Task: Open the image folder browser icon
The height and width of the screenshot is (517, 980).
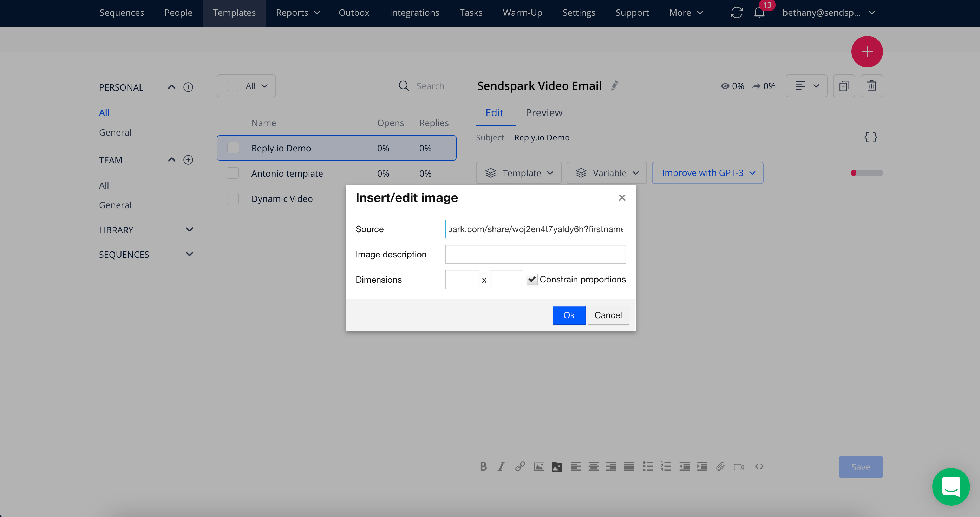Action: (557, 466)
